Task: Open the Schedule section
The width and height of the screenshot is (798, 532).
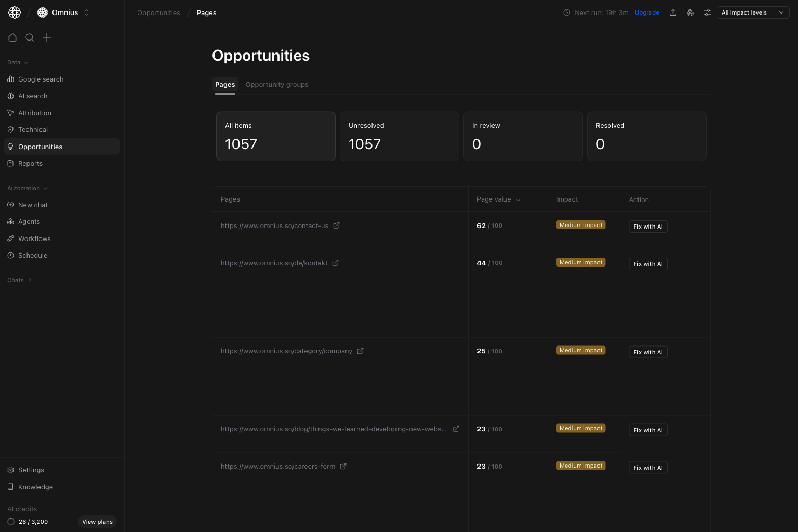Action: (x=32, y=255)
